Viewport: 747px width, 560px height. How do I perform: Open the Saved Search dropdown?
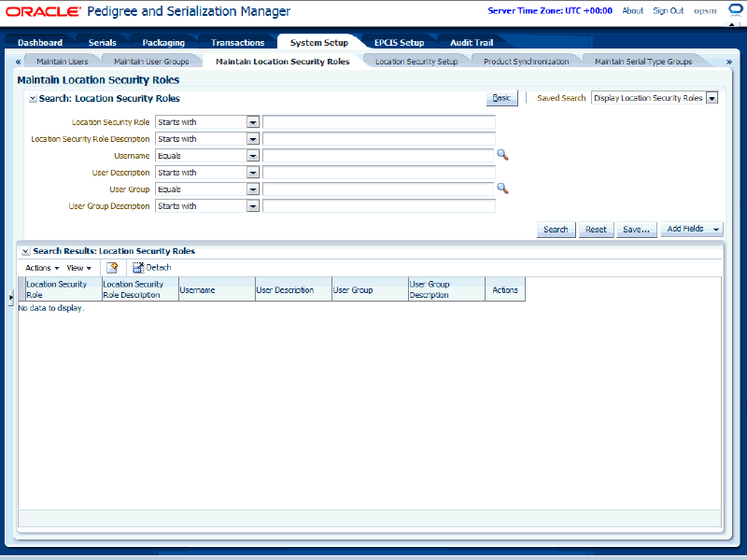pos(712,98)
